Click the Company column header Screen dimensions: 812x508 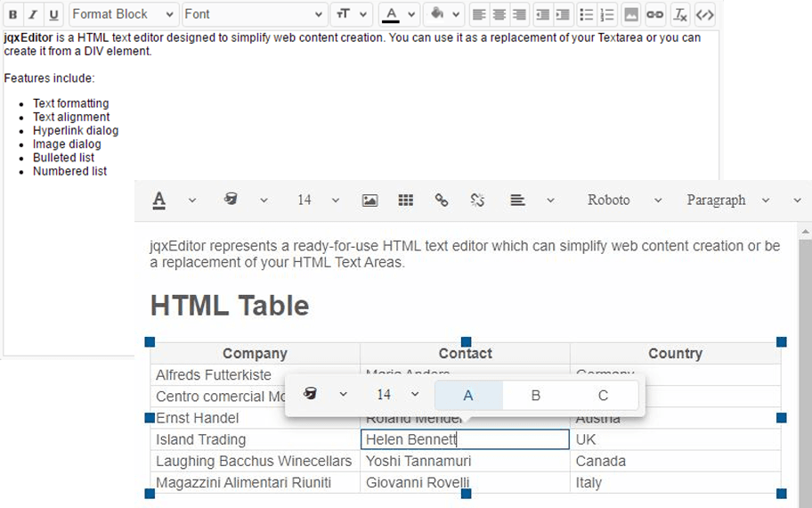(255, 354)
